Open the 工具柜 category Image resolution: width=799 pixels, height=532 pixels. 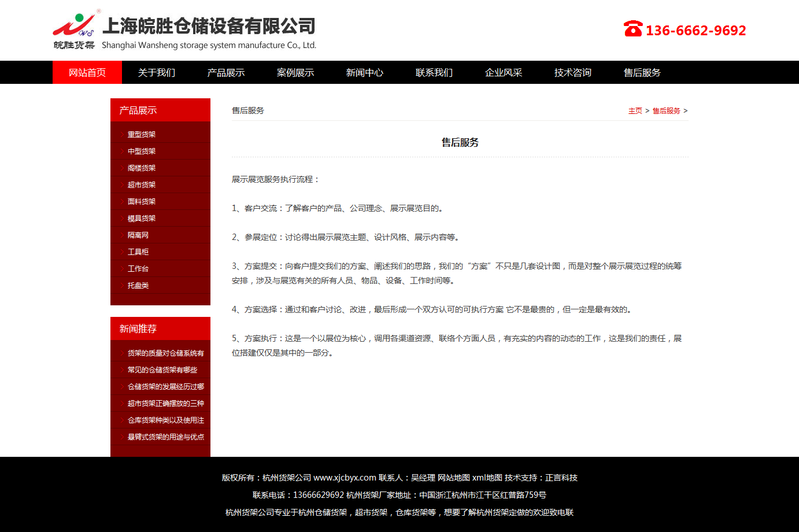pos(138,252)
